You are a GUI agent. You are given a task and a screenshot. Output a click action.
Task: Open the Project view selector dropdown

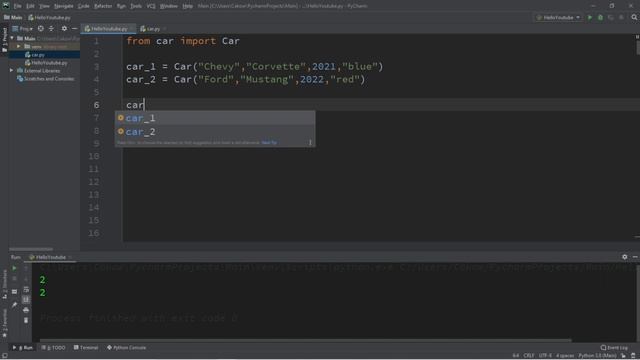point(22,29)
